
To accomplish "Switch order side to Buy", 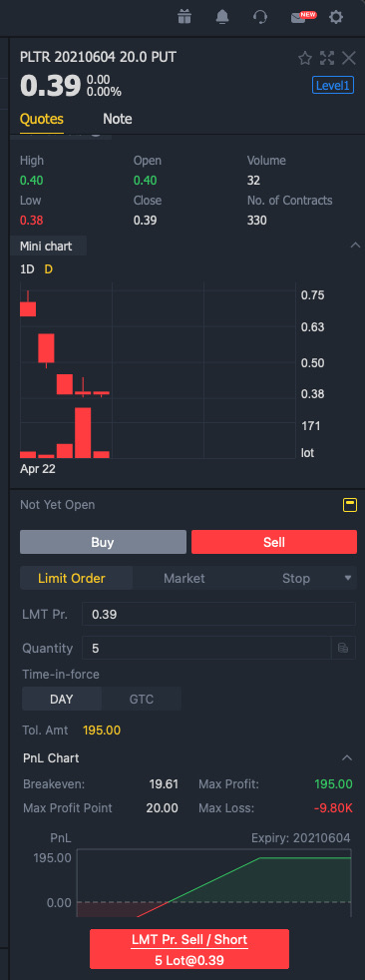I will click(x=103, y=542).
